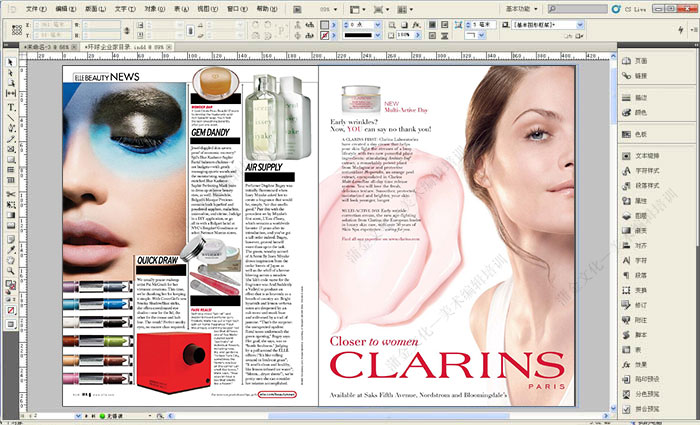Open the 文件(F) File menu
This screenshot has height=425, width=700.
[36, 9]
